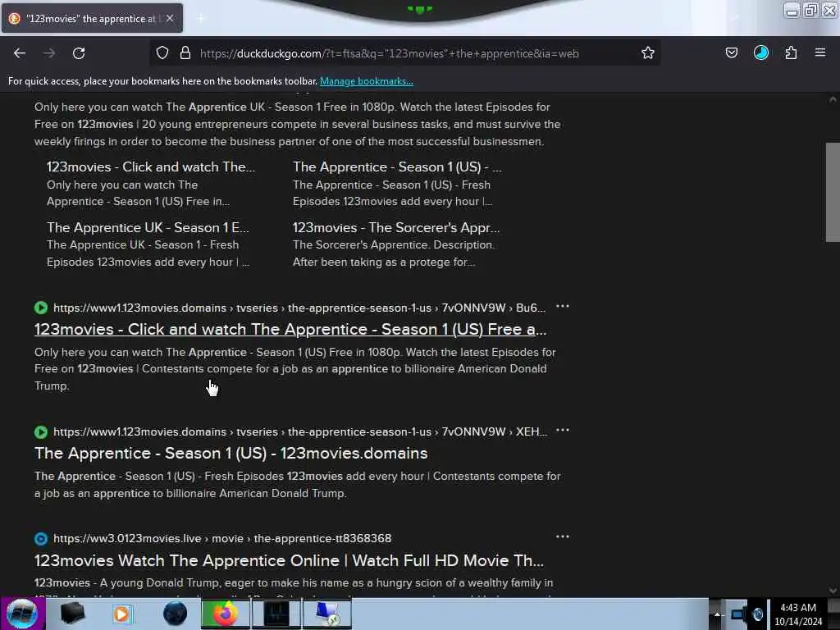Viewport: 840px width, 630px height.
Task: Click URL breadcrumb ending in Bu6...
Action: click(x=299, y=308)
